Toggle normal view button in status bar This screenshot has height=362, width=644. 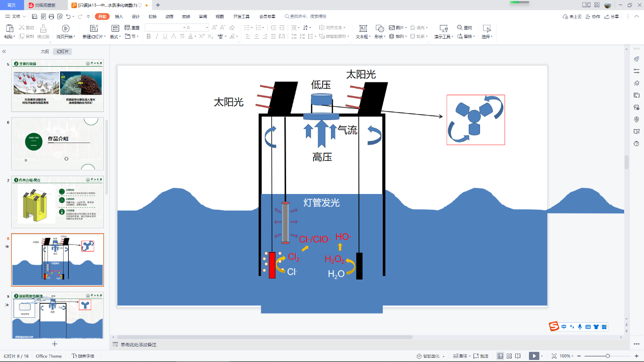[x=500, y=356]
